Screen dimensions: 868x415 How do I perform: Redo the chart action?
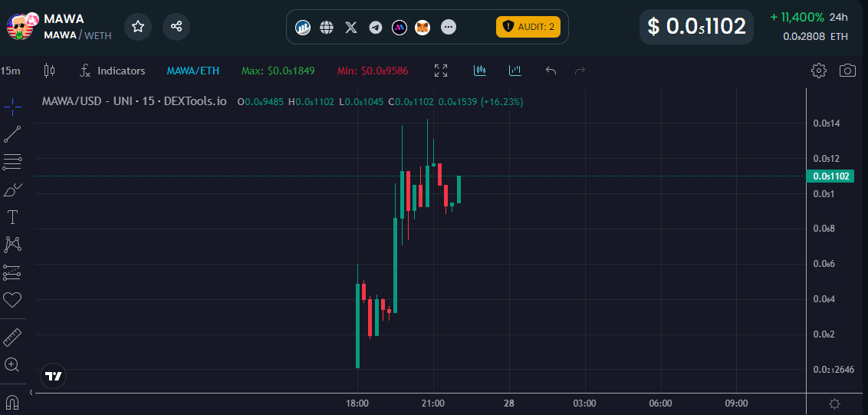coord(580,71)
